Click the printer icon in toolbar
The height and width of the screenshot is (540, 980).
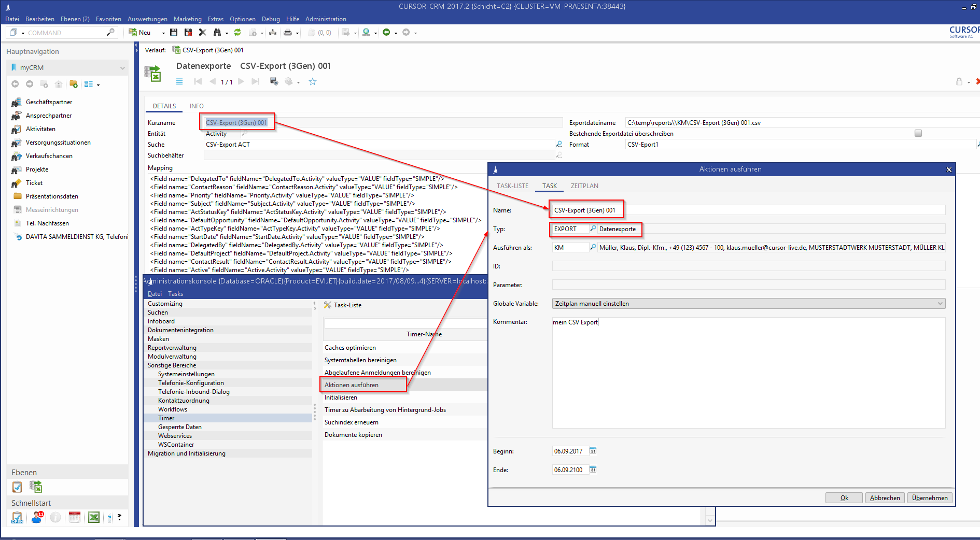[288, 33]
